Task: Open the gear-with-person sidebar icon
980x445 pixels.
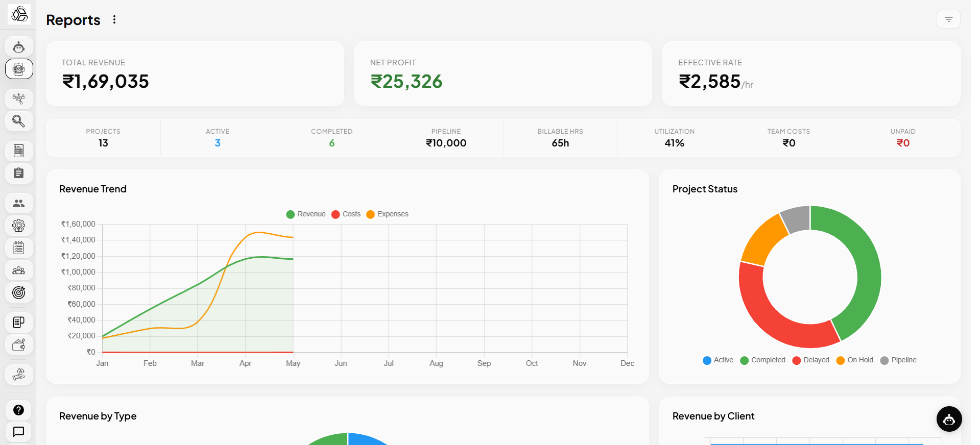Action: tap(19, 225)
